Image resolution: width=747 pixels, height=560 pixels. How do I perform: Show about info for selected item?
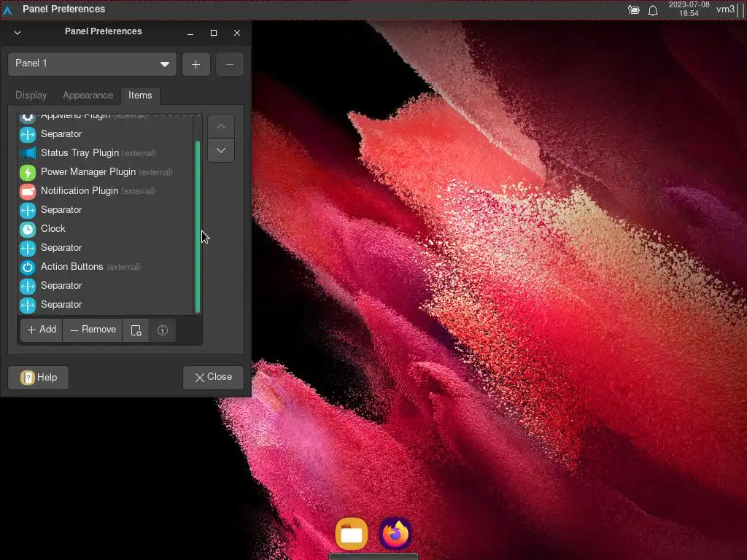[163, 330]
